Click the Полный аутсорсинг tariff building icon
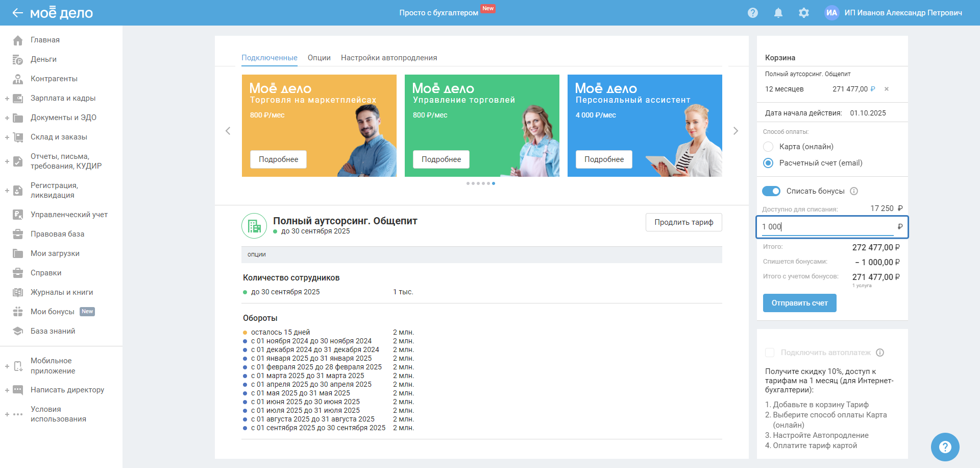980x468 pixels. coord(254,226)
